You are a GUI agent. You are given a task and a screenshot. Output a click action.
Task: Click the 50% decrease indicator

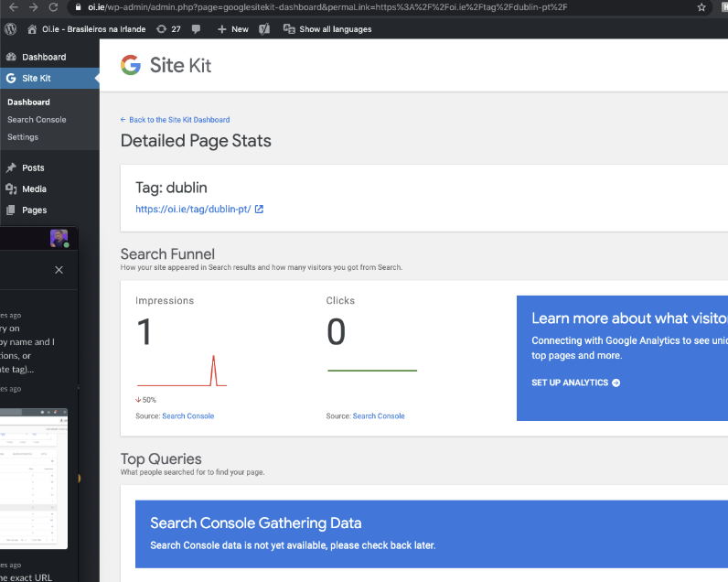[x=145, y=400]
